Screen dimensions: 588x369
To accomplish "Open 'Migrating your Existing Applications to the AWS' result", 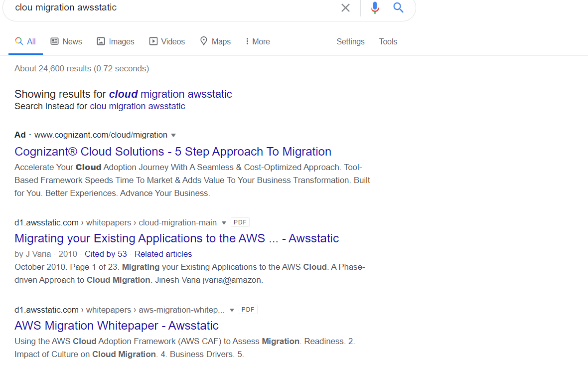I will click(176, 238).
